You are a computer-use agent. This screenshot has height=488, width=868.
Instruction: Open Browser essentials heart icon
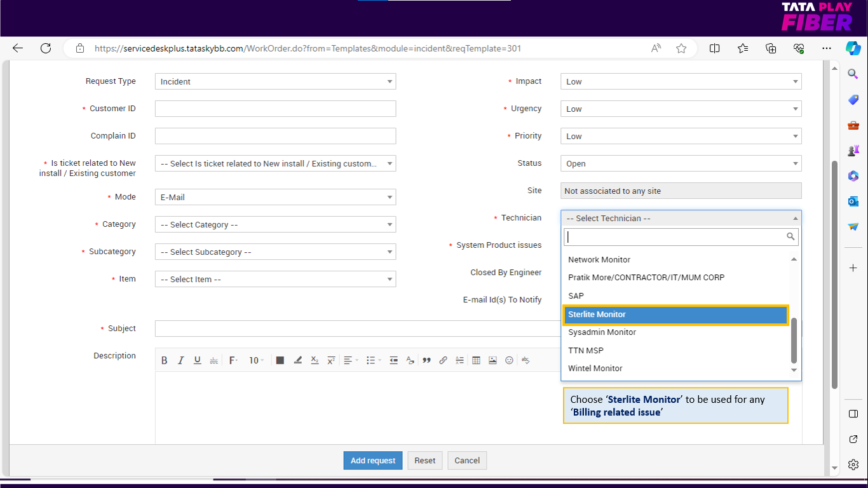(x=799, y=48)
